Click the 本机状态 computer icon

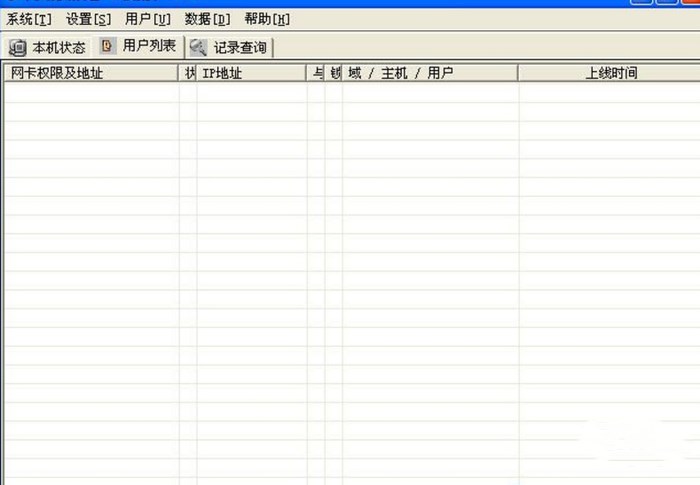coord(18,47)
